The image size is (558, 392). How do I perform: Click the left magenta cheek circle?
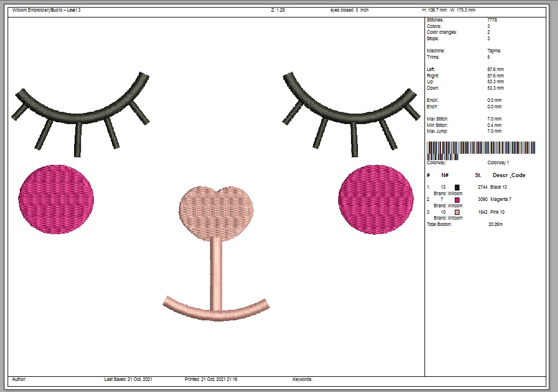(56, 199)
